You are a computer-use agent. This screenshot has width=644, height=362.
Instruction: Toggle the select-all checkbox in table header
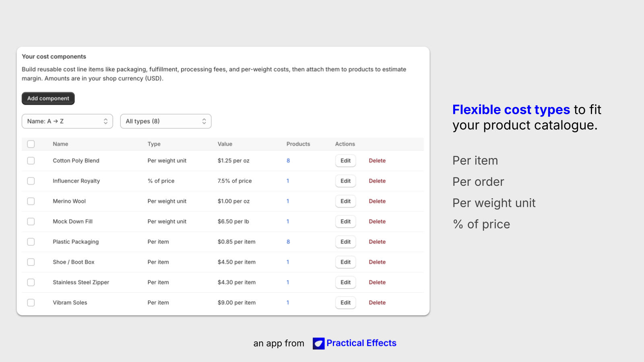pyautogui.click(x=31, y=144)
